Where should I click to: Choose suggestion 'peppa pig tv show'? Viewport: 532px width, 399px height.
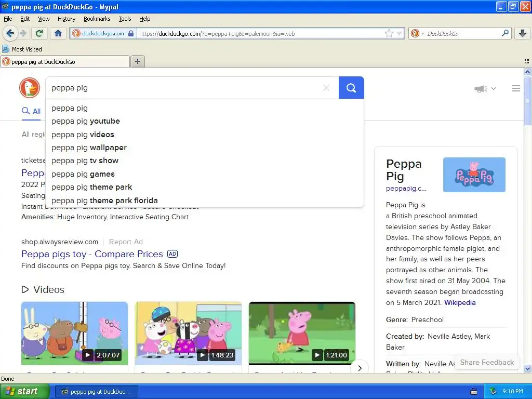pos(204,161)
